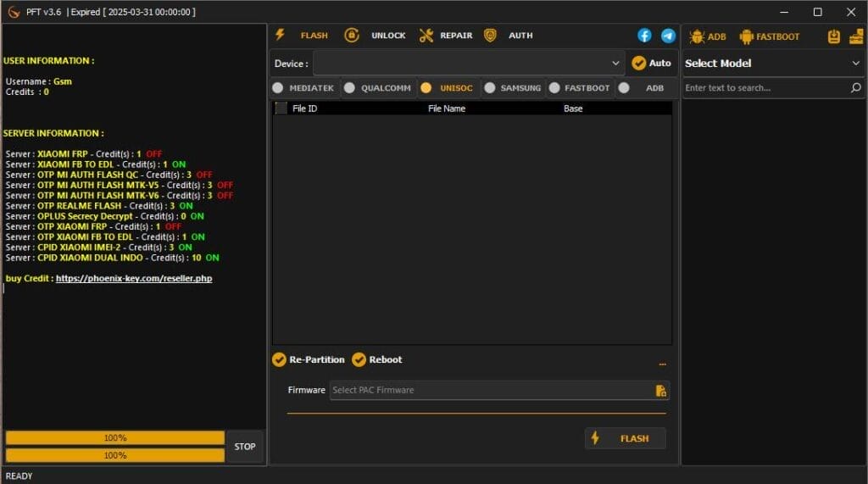This screenshot has height=484, width=868.
Task: Switch to the AUTH tab
Action: click(x=509, y=36)
